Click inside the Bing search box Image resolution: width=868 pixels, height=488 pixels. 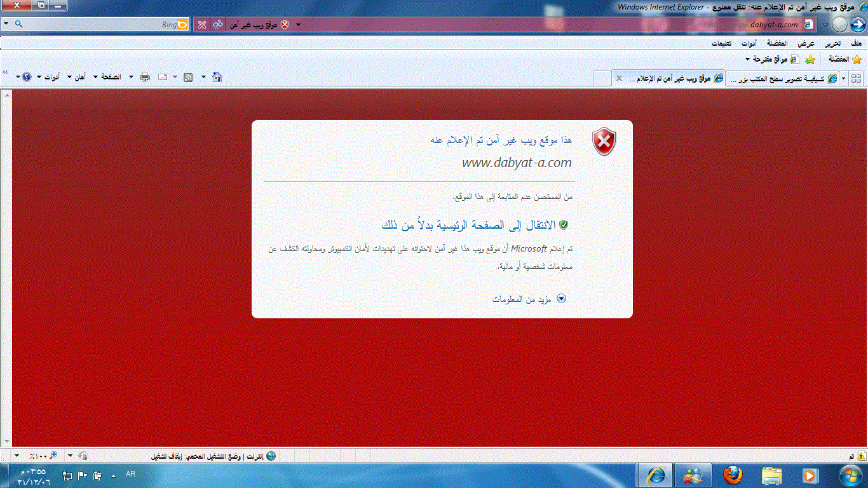point(95,24)
